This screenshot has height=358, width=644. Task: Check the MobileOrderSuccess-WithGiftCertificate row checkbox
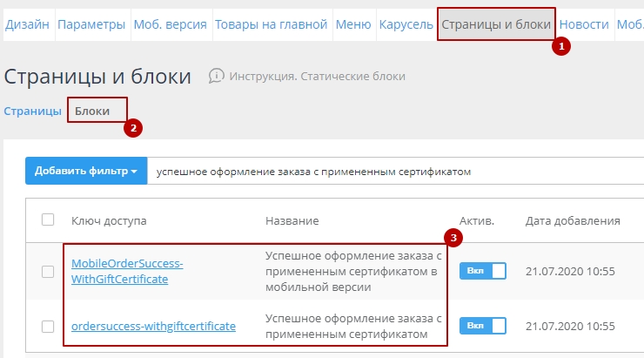(x=48, y=272)
